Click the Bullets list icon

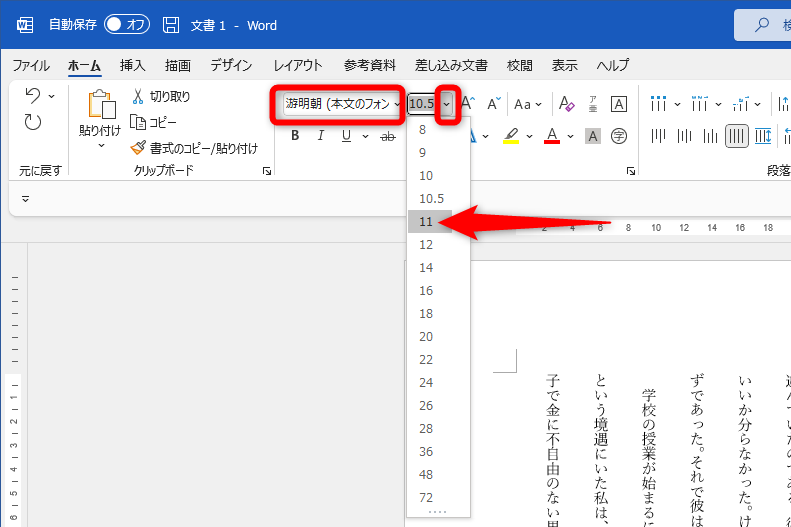(659, 104)
